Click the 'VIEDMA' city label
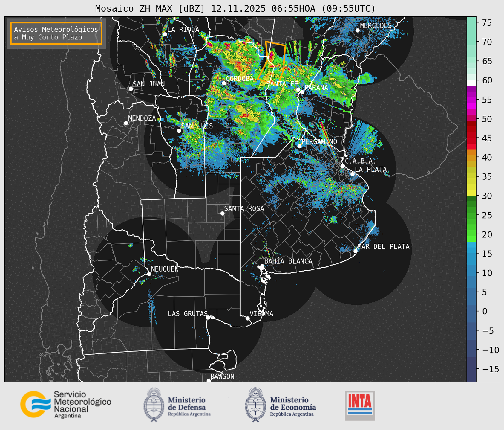 click(x=261, y=314)
